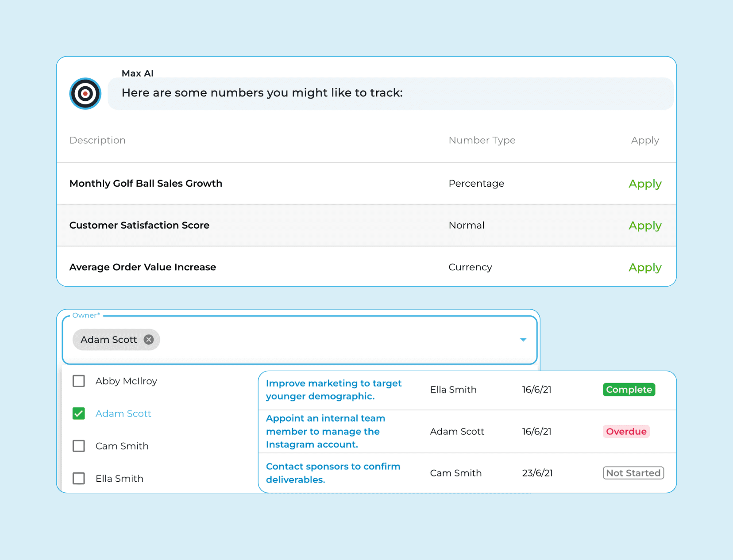Click the blue 'Adam Scott' option label
The image size is (733, 560).
click(x=123, y=414)
